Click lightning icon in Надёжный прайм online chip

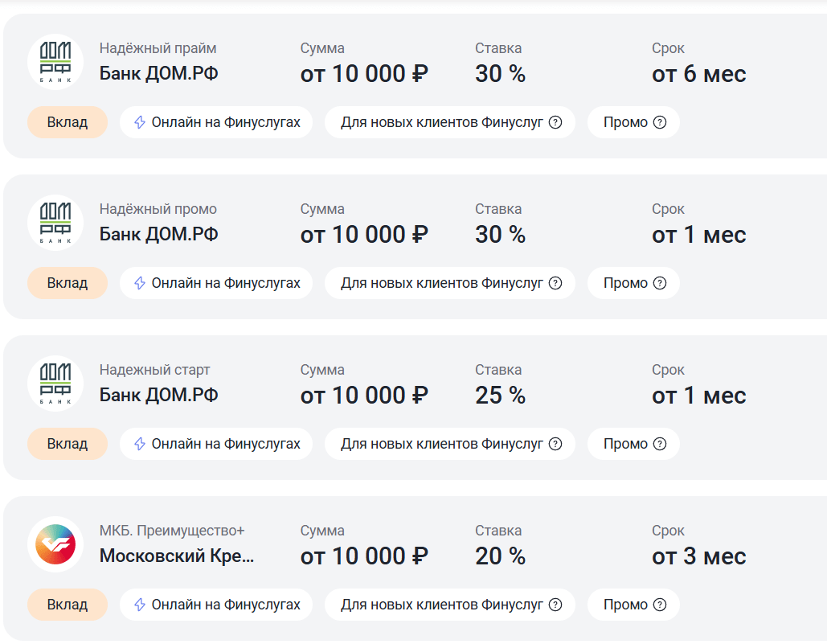(140, 122)
